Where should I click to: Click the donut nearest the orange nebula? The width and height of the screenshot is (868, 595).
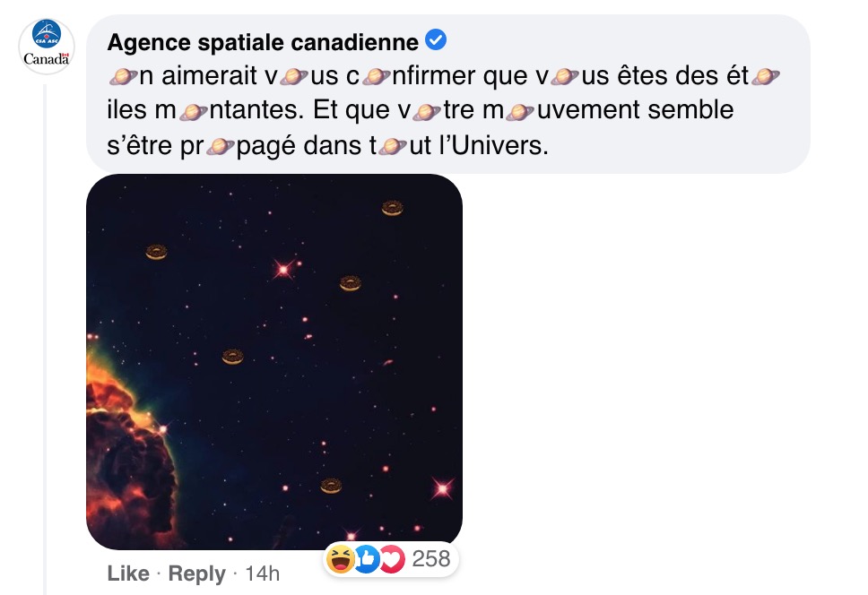coord(232,357)
